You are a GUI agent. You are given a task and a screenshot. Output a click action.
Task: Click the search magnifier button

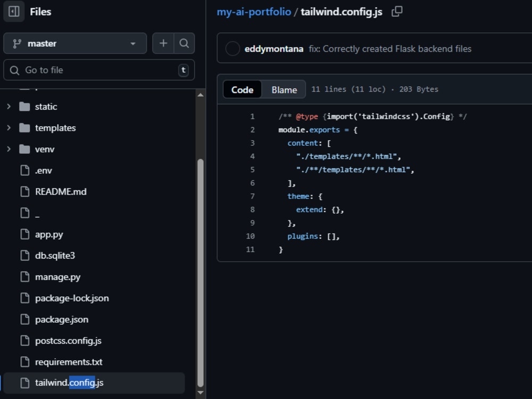(184, 44)
